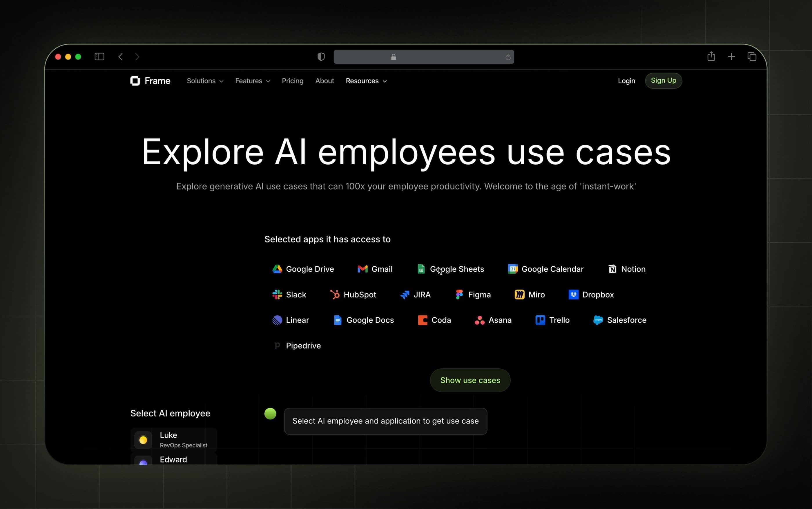Select the Slack app icon

pyautogui.click(x=277, y=295)
